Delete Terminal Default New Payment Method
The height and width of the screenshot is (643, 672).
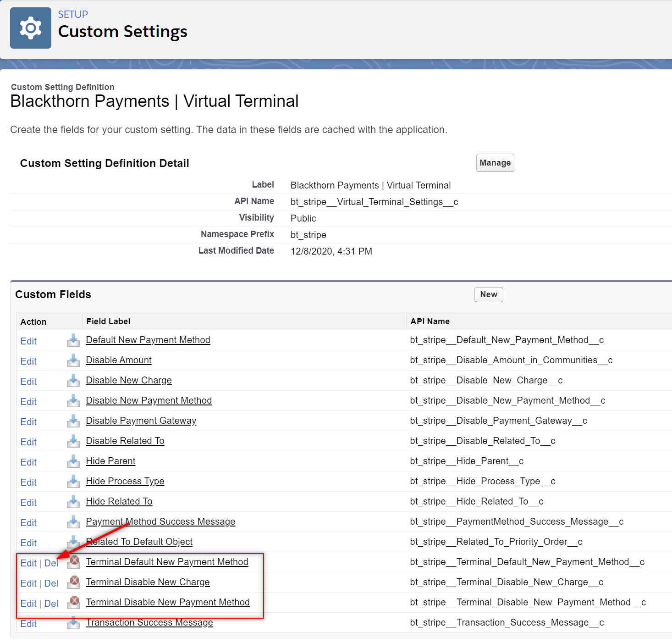(51, 563)
